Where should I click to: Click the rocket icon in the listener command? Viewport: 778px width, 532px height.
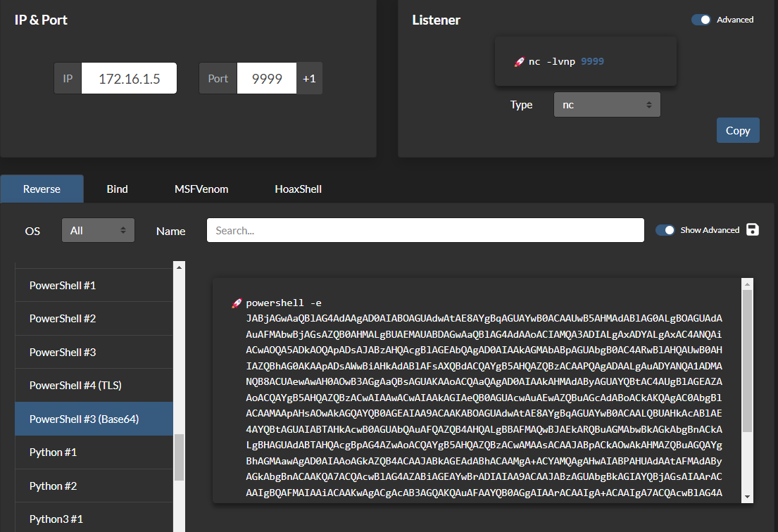click(x=519, y=62)
